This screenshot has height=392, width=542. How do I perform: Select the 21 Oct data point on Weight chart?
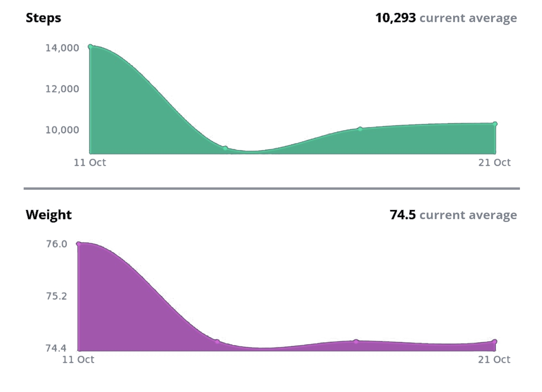click(x=495, y=341)
